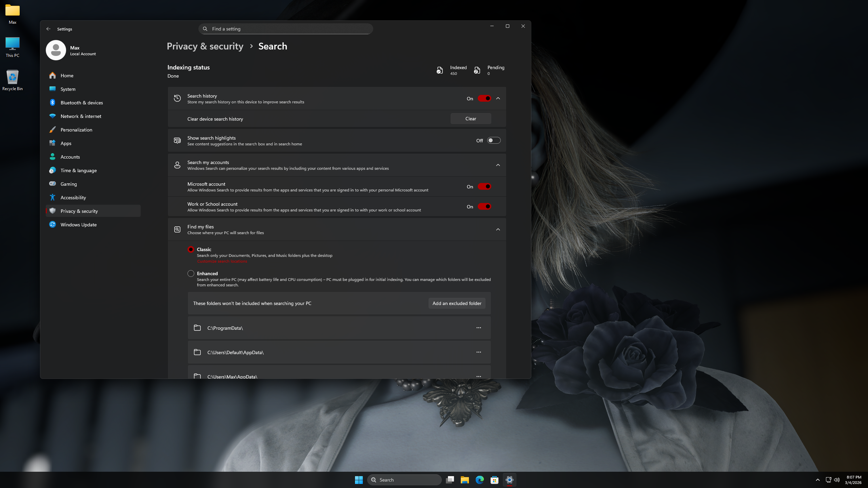Open more options for C:\Users\Default\AppData\
The height and width of the screenshot is (488, 868).
479,352
